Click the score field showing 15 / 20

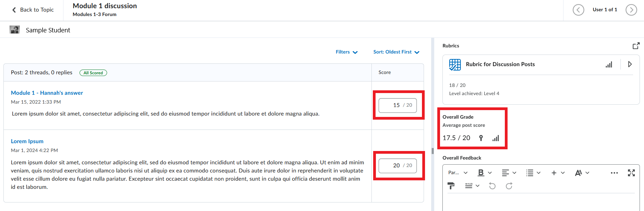click(x=396, y=105)
